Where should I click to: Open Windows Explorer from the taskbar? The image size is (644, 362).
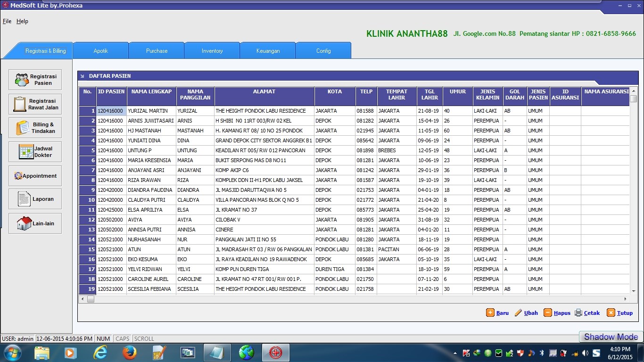tap(42, 353)
